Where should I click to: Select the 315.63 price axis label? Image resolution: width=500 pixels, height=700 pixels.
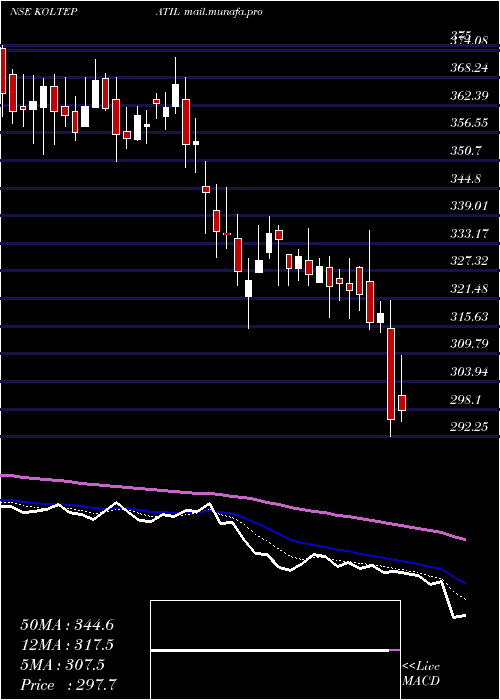click(469, 317)
